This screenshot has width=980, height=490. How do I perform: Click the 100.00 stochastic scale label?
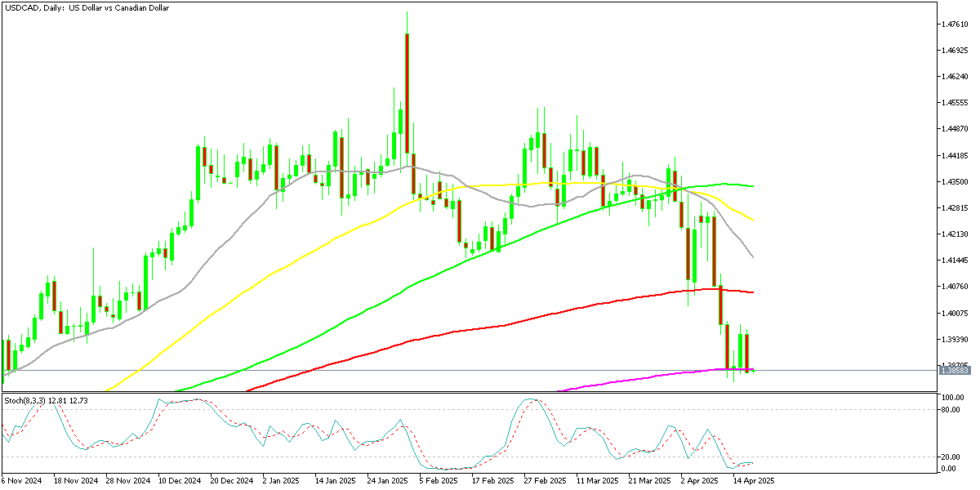(x=951, y=396)
